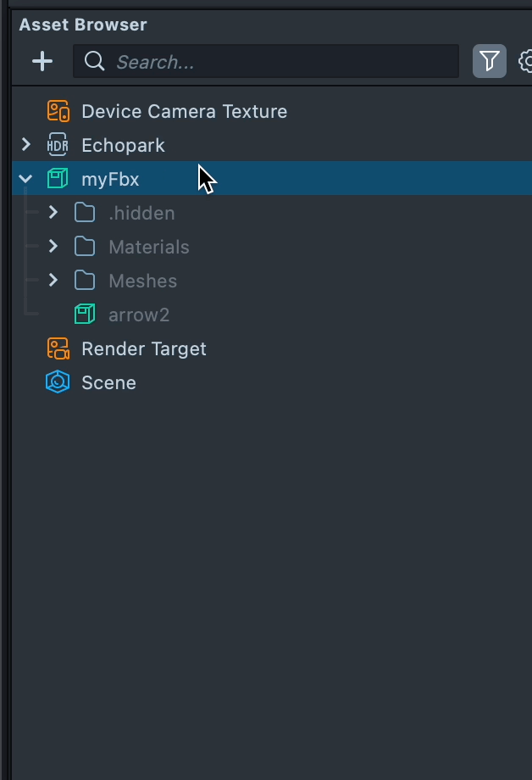Expand the Materials folder
Viewport: 532px width, 780px height.
click(53, 247)
